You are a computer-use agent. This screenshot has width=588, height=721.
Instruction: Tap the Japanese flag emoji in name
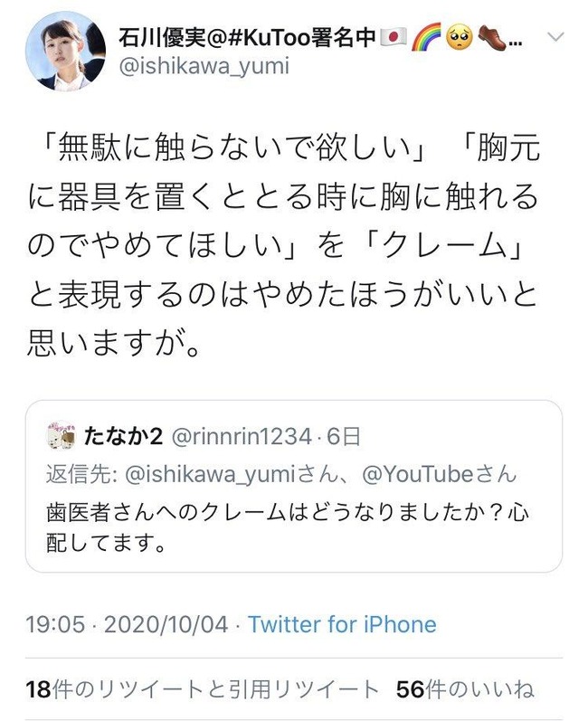394,37
